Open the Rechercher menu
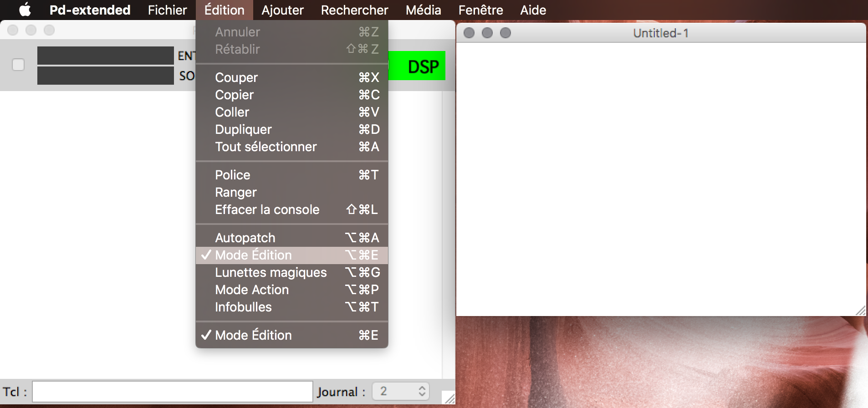This screenshot has width=868, height=408. coord(354,10)
